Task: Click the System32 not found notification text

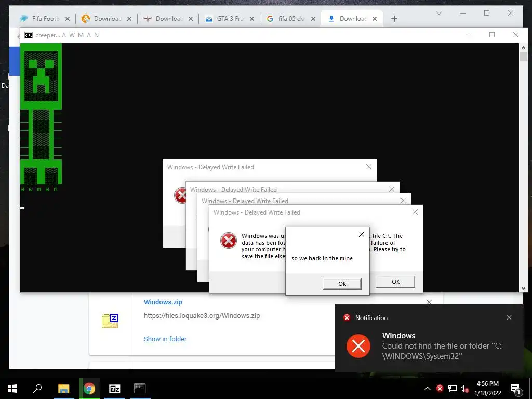Action: [x=442, y=351]
